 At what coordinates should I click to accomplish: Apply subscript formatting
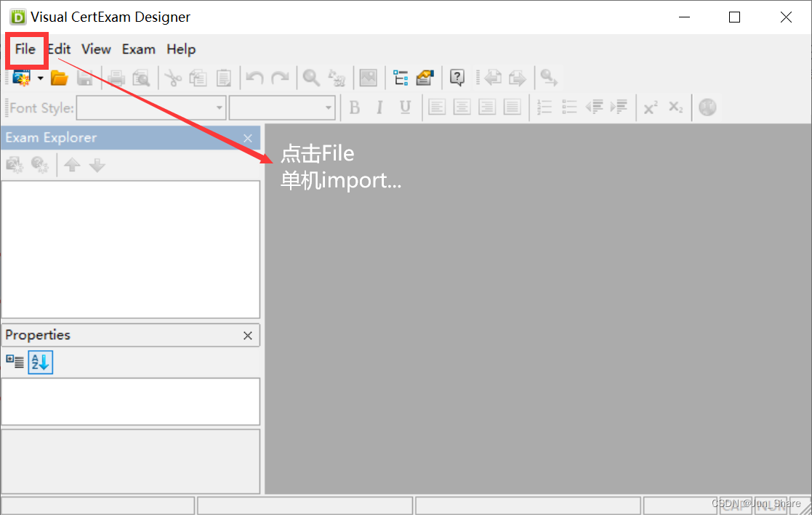676,108
